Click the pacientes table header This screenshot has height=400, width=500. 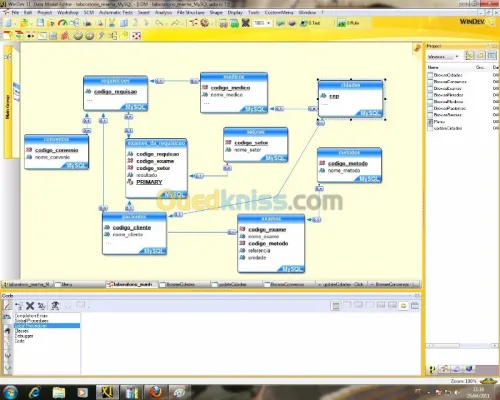134,217
